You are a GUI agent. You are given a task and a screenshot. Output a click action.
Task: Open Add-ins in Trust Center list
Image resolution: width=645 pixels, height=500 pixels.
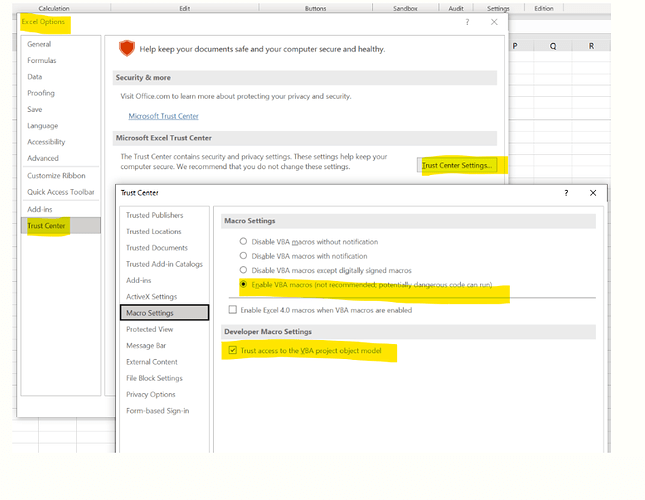[x=139, y=280]
